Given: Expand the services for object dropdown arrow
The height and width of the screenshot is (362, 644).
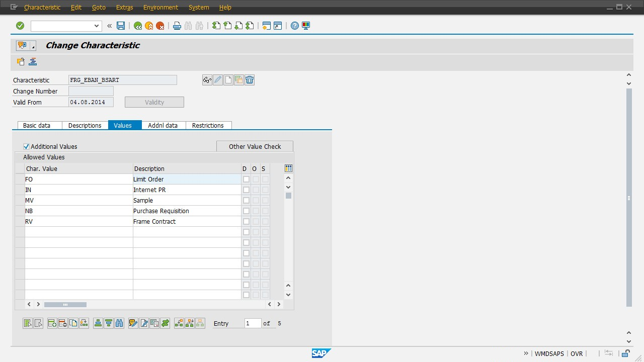Looking at the screenshot, I should tap(33, 46).
